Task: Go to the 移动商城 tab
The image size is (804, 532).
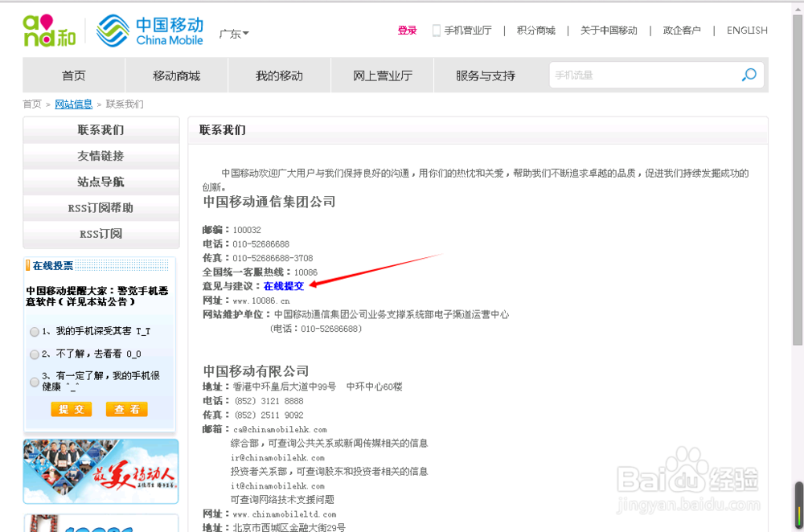Action: tap(176, 75)
